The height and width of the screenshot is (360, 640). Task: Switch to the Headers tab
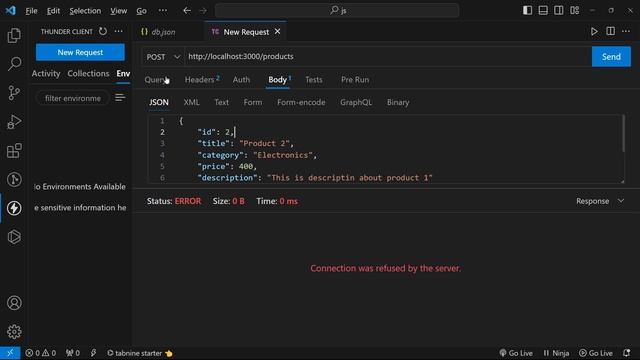click(x=202, y=80)
